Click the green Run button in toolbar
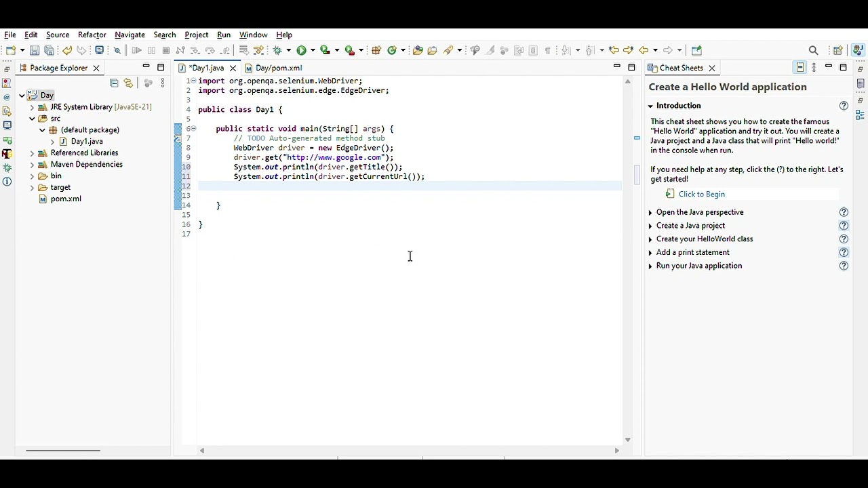Image resolution: width=868 pixels, height=488 pixels. [x=301, y=50]
